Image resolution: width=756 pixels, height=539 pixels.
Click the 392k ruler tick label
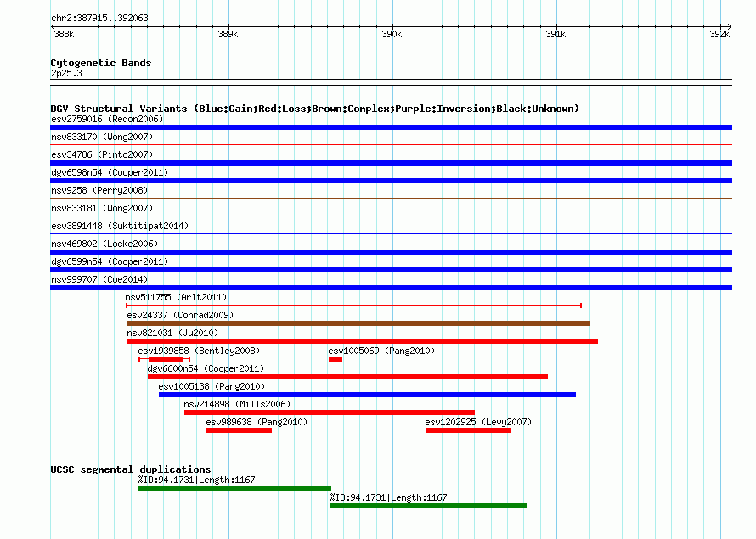[719, 34]
